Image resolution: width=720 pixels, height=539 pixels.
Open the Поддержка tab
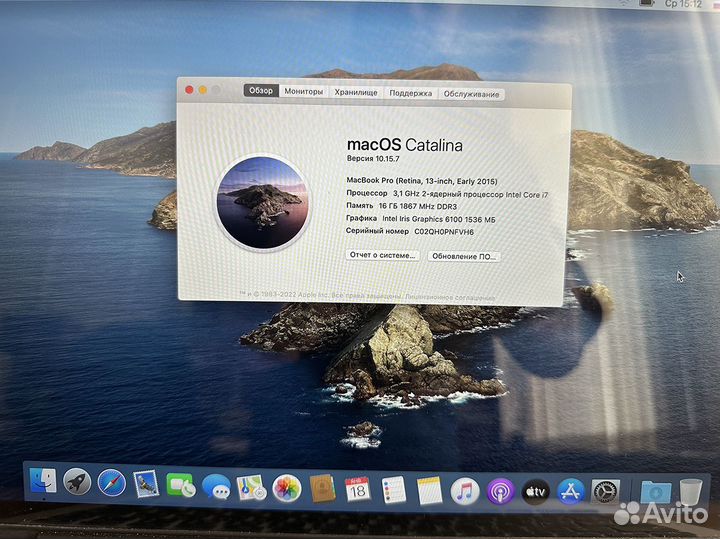pos(411,93)
